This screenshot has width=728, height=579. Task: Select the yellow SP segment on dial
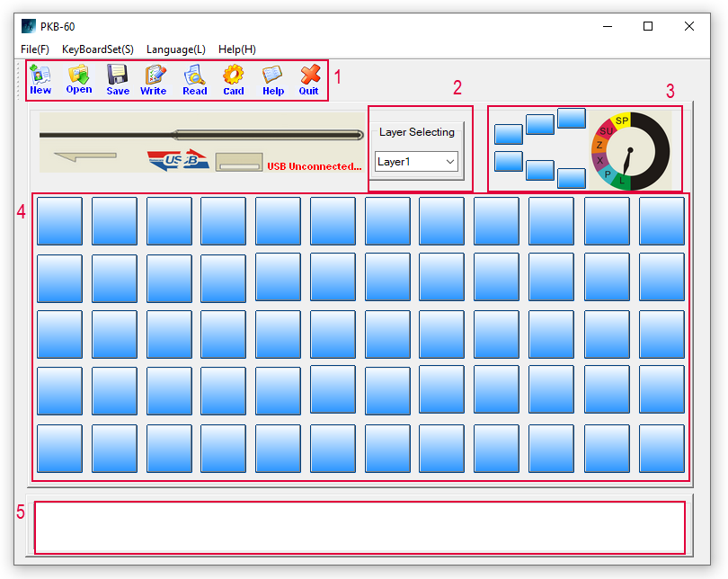pos(621,120)
